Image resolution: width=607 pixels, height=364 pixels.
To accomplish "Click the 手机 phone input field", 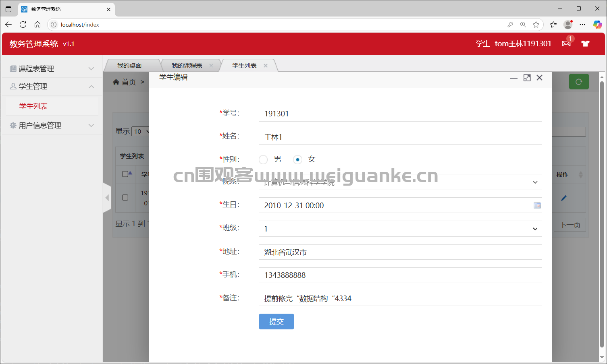I will [x=400, y=275].
